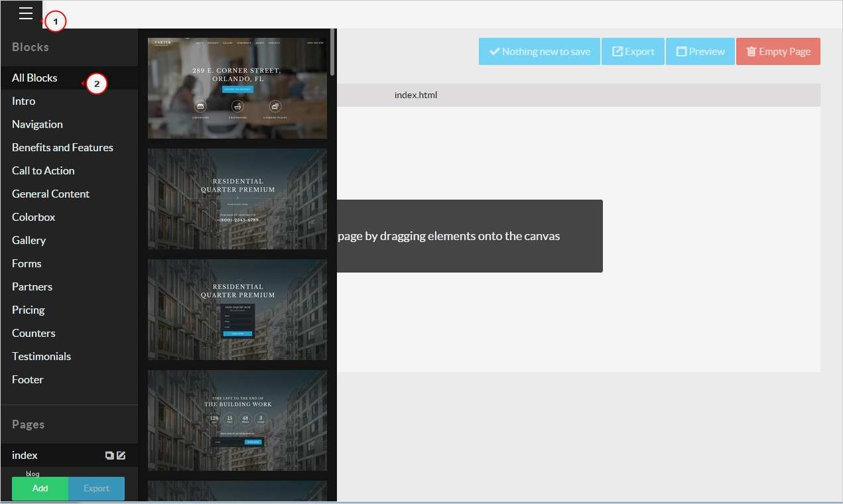Screen dimensions: 843x504
Task: Click the green Add button
Action: pyautogui.click(x=39, y=488)
